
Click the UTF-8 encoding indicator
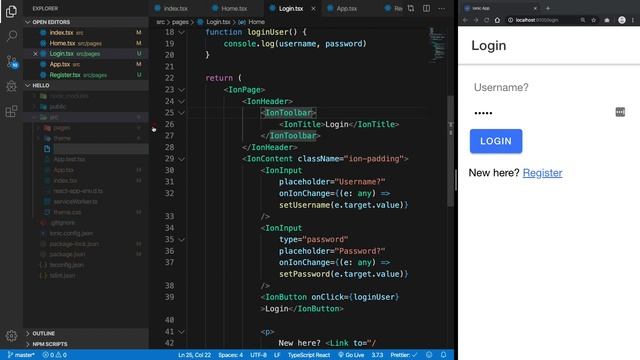[x=258, y=355]
